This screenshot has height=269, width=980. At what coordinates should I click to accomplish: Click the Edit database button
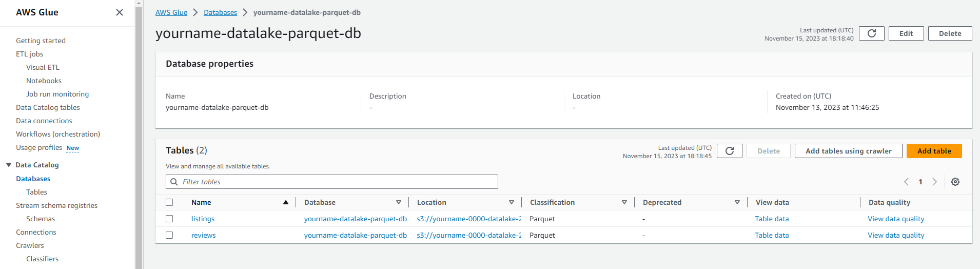(906, 33)
